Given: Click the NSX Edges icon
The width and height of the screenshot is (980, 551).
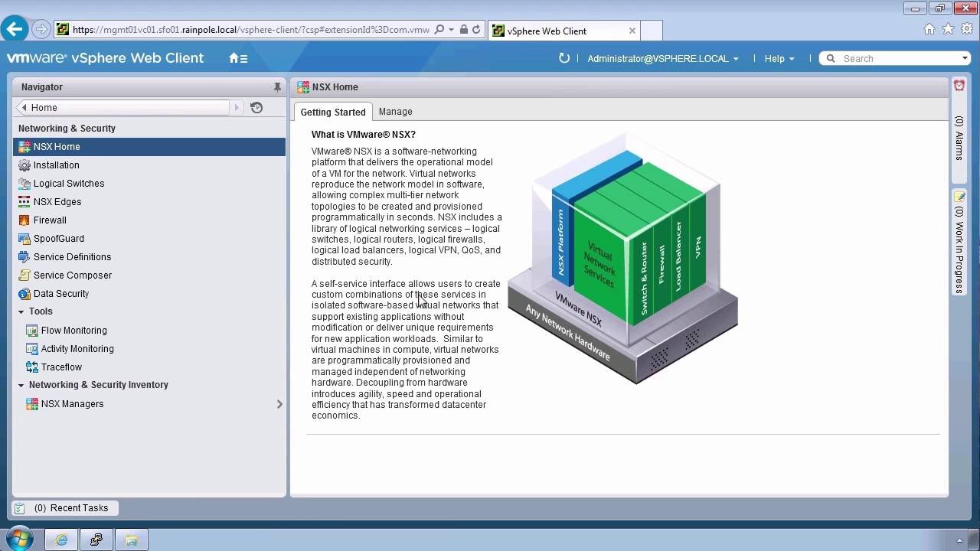Looking at the screenshot, I should pos(24,202).
